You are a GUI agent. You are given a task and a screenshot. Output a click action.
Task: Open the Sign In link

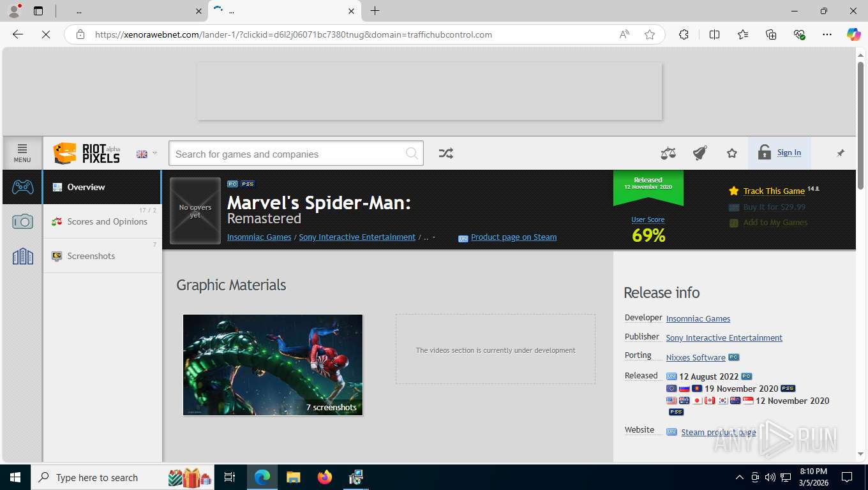click(x=789, y=152)
